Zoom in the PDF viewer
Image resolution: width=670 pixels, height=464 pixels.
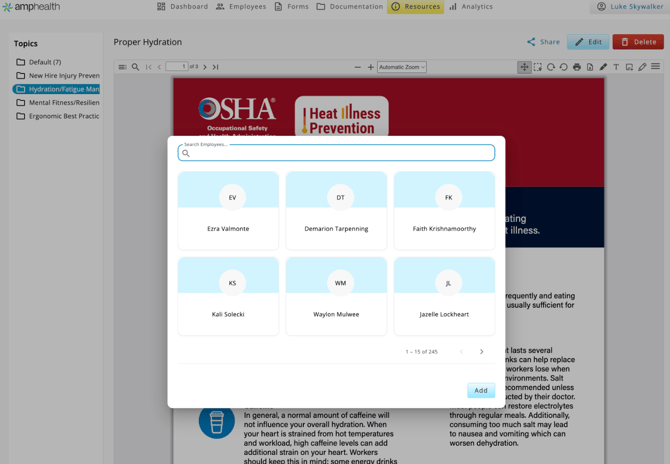[370, 67]
